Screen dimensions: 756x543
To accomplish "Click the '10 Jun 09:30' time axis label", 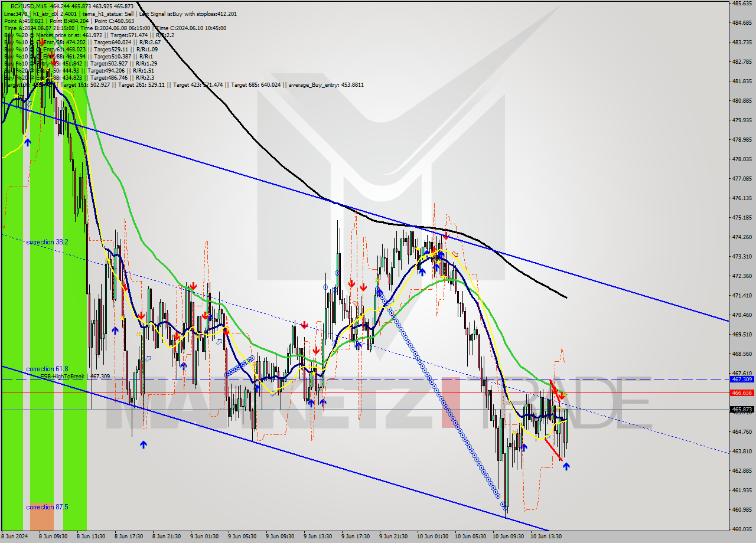I will 508,537.
